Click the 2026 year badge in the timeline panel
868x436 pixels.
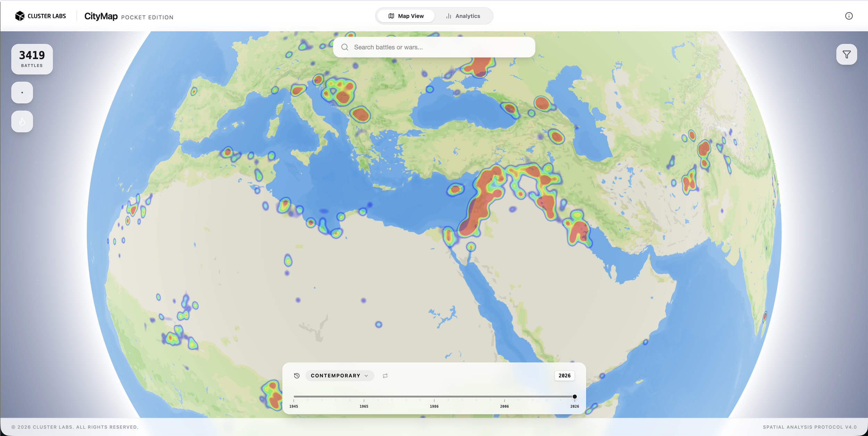pos(565,376)
